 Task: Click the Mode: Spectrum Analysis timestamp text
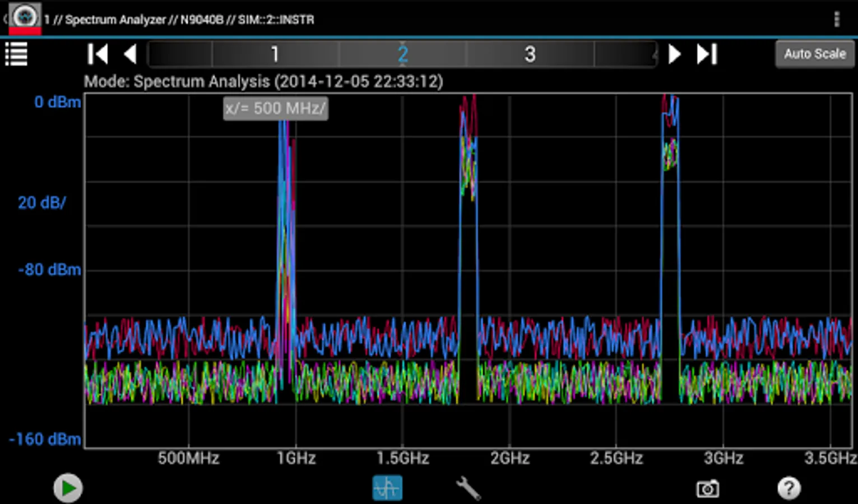tap(263, 82)
